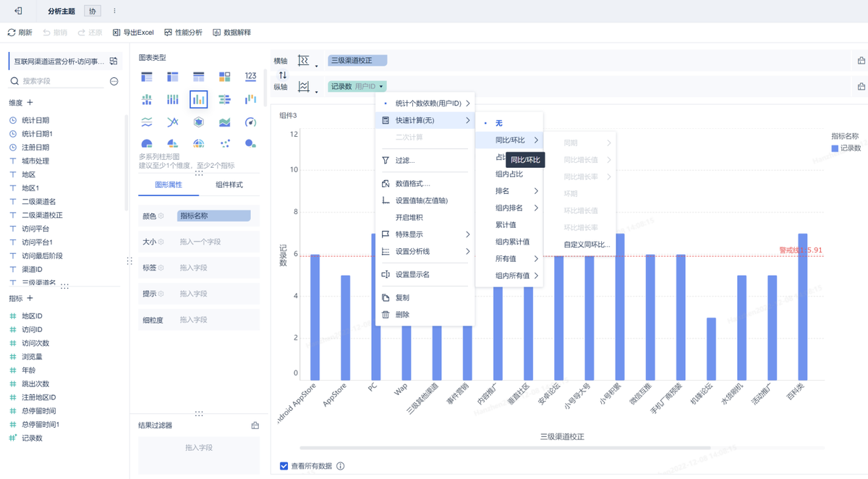Select 组内占比 quick calculation
Viewport: 868px width, 479px height.
pos(509,174)
